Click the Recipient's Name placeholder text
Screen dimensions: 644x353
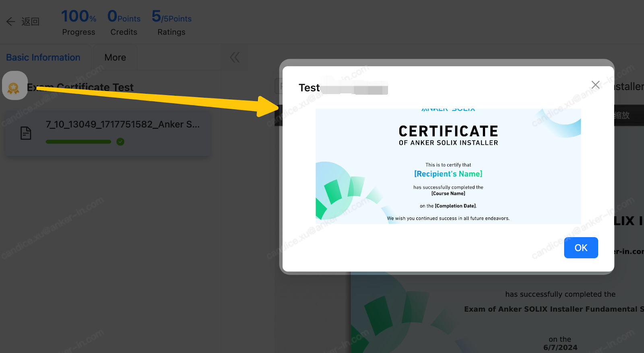448,174
